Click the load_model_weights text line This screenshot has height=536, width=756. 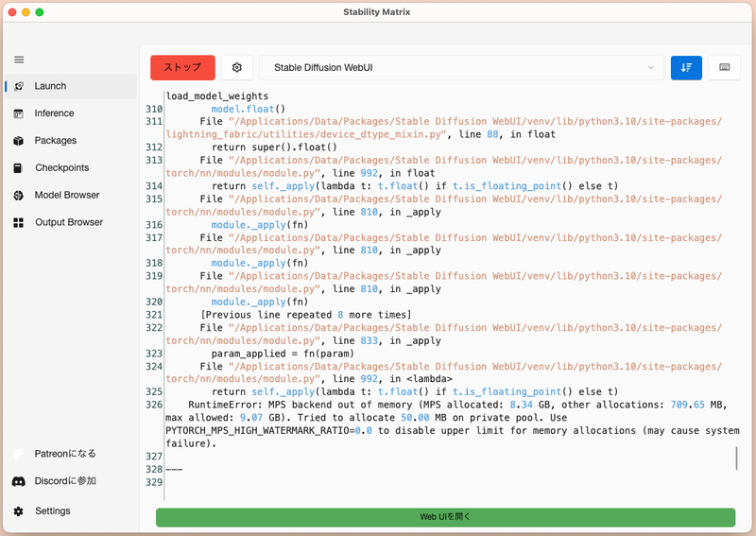pyautogui.click(x=217, y=96)
